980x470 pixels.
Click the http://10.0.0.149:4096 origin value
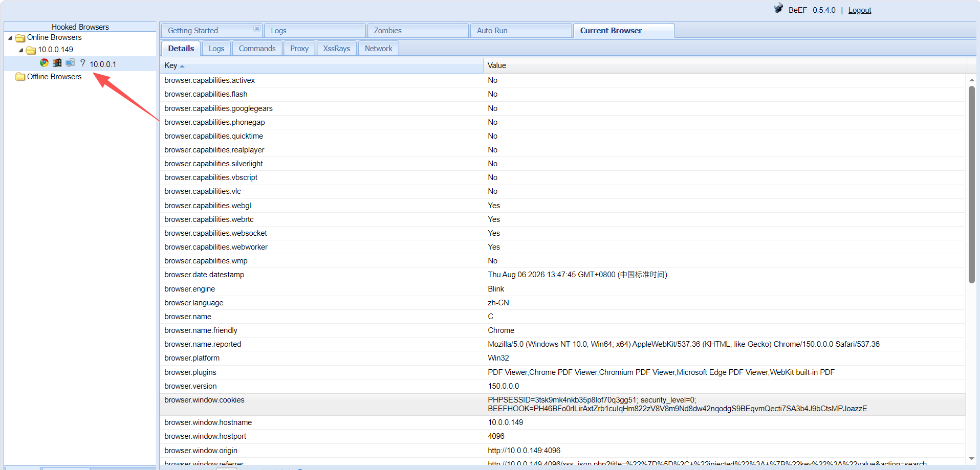[524, 451]
